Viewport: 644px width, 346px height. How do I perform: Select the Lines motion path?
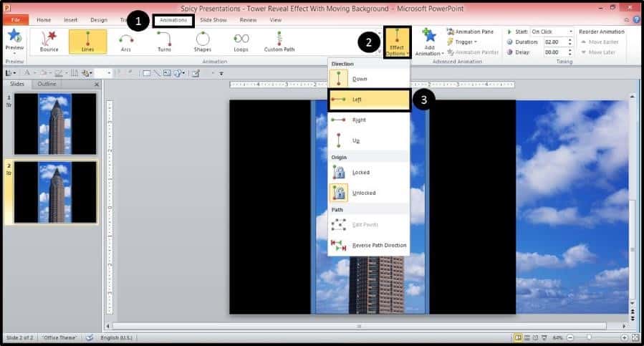point(88,42)
